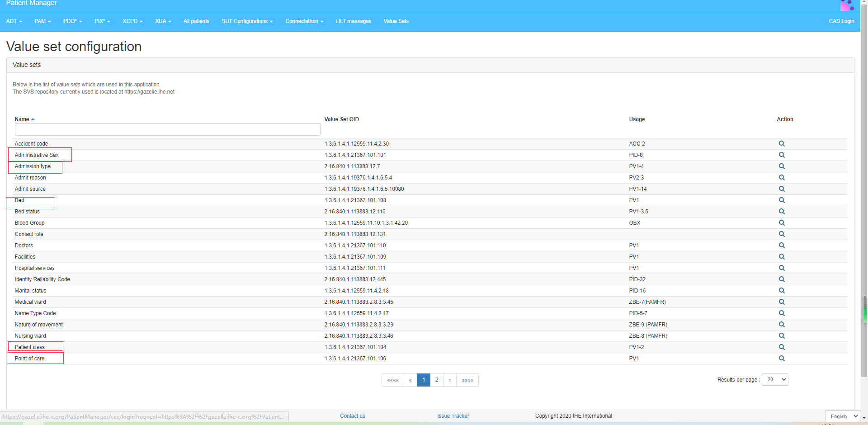Focus the Name filter input field

[167, 129]
